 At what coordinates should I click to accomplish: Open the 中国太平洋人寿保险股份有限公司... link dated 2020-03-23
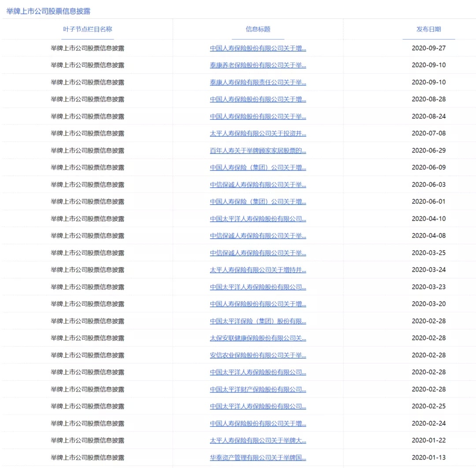point(258,287)
